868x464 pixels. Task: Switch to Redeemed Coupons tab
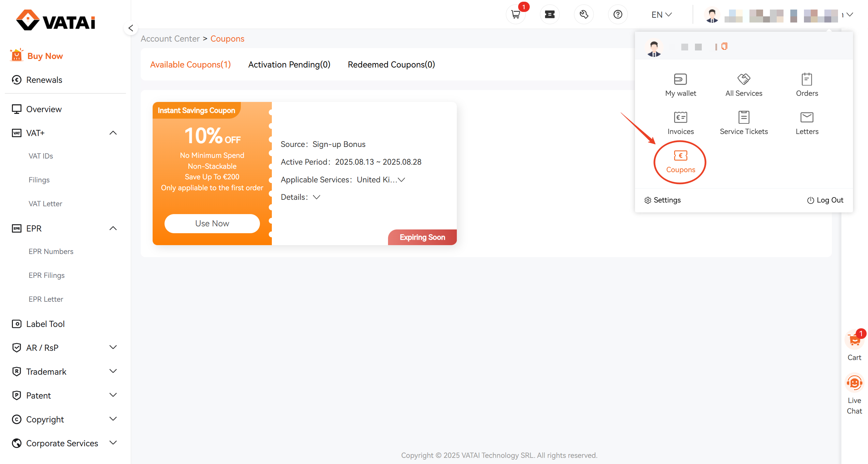tap(391, 64)
